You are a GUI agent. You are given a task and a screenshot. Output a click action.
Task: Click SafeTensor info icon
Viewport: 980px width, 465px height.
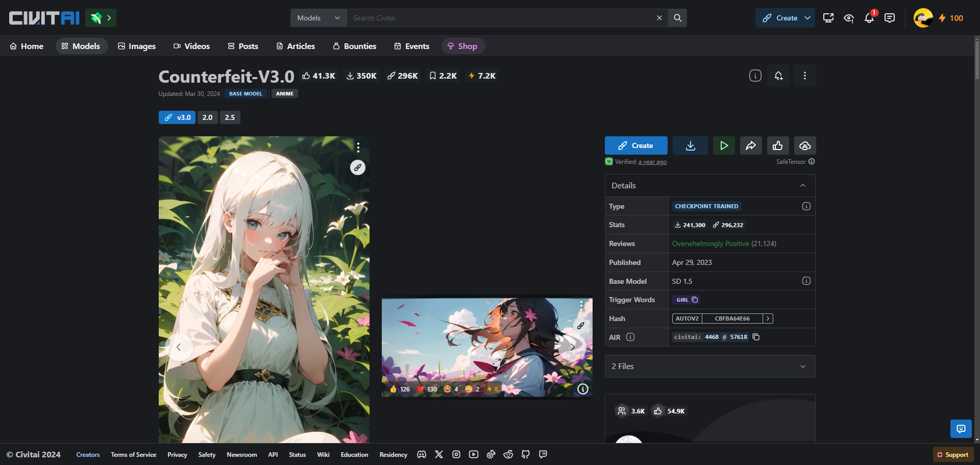[812, 161]
